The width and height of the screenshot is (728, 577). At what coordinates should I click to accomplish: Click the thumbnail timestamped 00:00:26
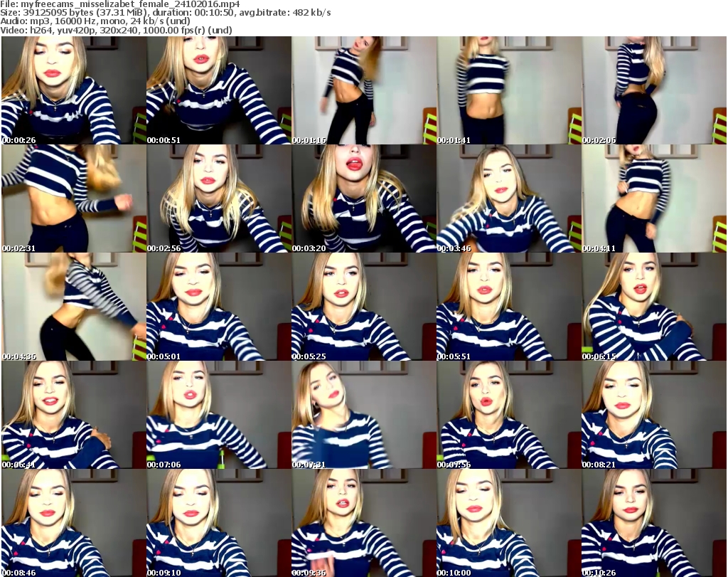click(x=73, y=90)
